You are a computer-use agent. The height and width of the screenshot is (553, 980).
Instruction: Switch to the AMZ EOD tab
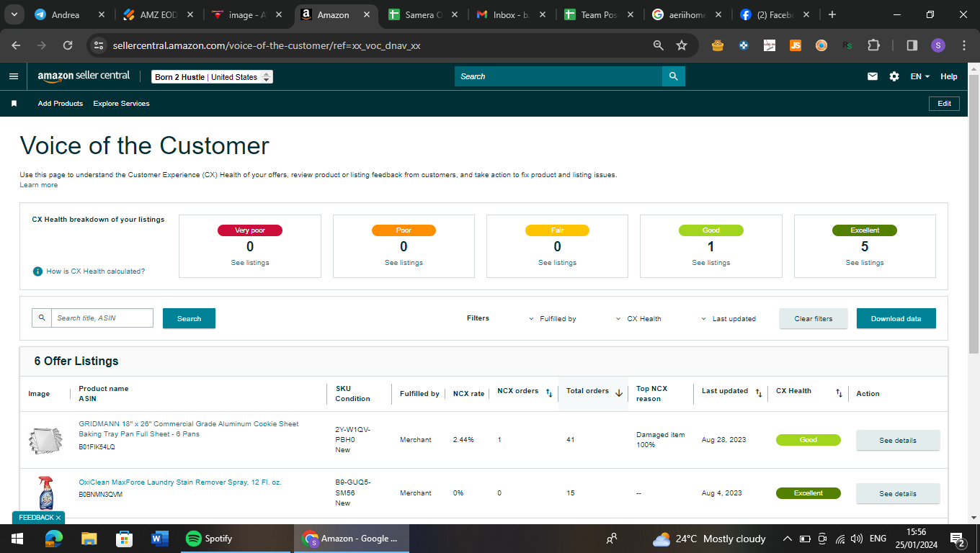tap(159, 14)
